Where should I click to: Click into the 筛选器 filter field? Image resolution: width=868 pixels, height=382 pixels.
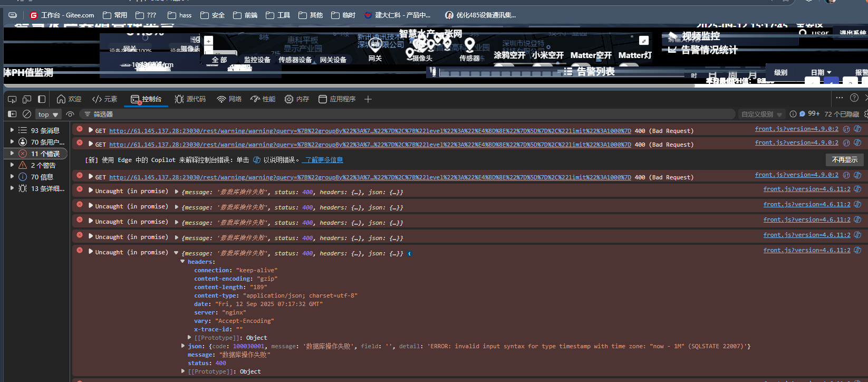(x=407, y=114)
